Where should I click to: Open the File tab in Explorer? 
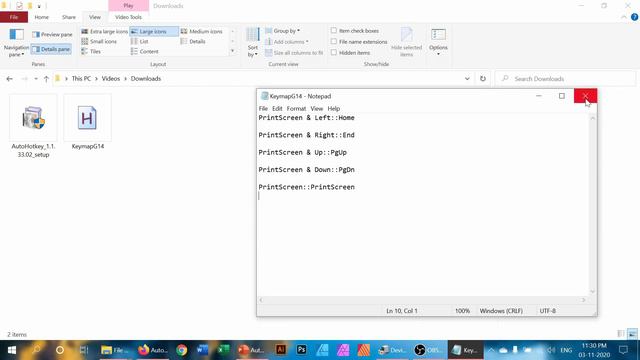coord(14,17)
